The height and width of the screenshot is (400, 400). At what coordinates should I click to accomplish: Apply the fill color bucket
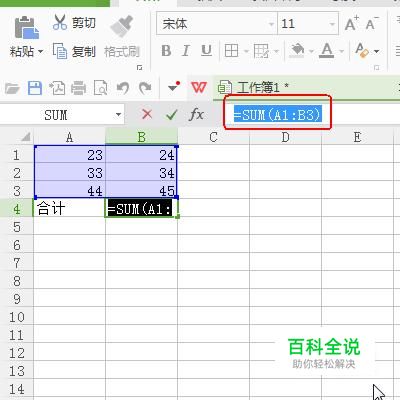click(x=297, y=51)
